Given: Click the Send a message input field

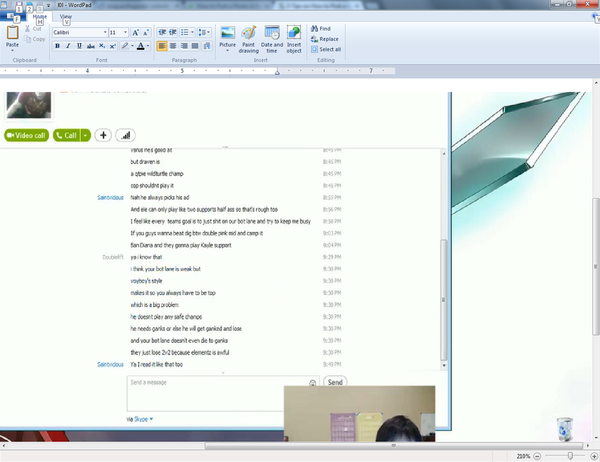Looking at the screenshot, I should [217, 383].
